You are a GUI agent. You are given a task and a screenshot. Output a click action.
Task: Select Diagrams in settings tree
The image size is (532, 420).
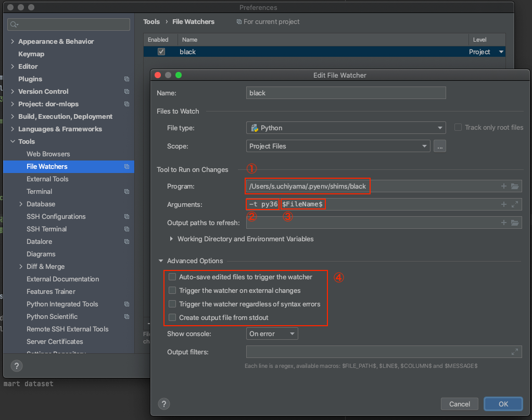tap(41, 254)
